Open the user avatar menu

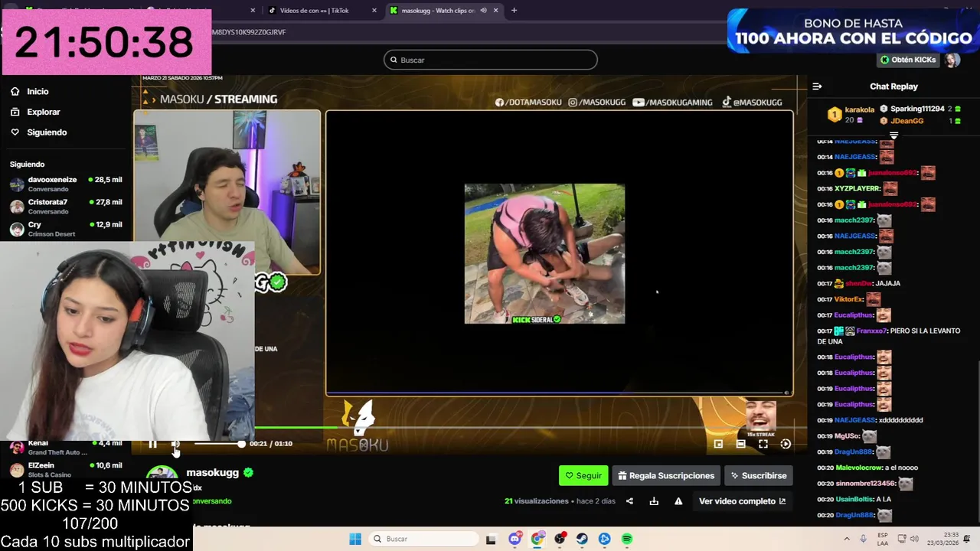point(952,60)
